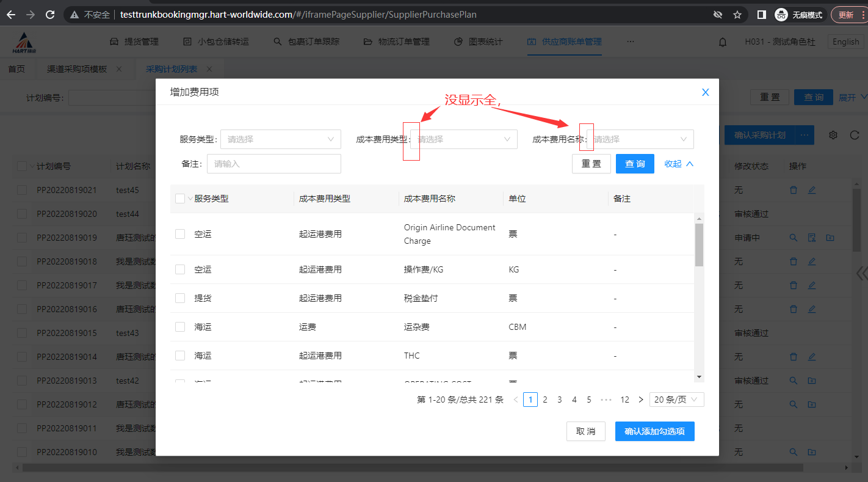Click the notification bell icon
The width and height of the screenshot is (868, 482).
[x=723, y=42]
